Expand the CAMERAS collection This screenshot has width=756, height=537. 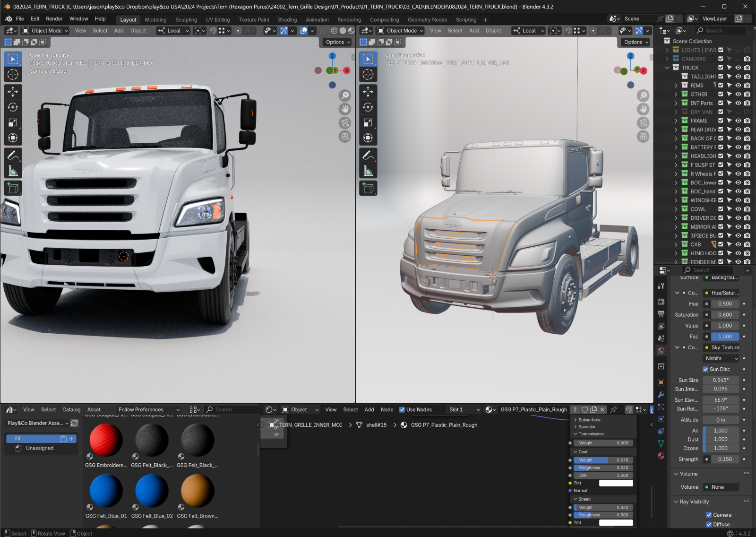coord(667,59)
